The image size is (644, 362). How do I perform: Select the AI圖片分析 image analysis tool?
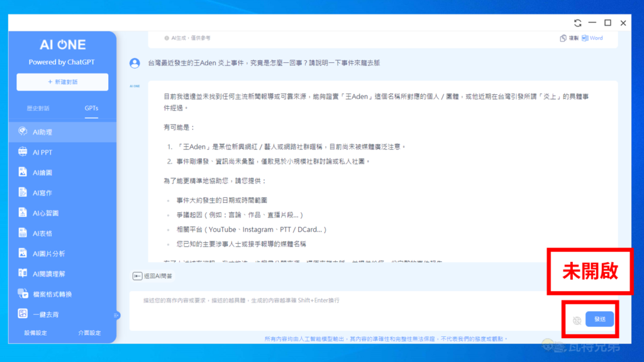(48, 253)
